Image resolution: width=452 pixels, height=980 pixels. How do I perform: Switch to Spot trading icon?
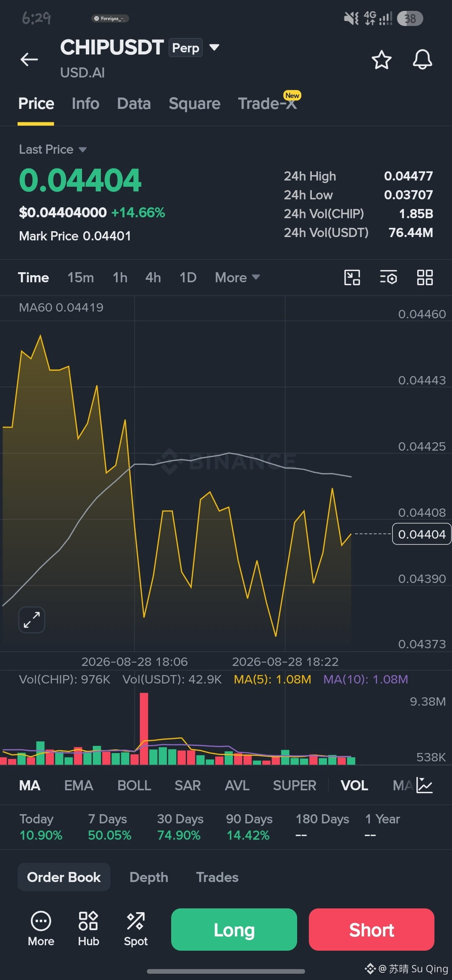[x=136, y=929]
